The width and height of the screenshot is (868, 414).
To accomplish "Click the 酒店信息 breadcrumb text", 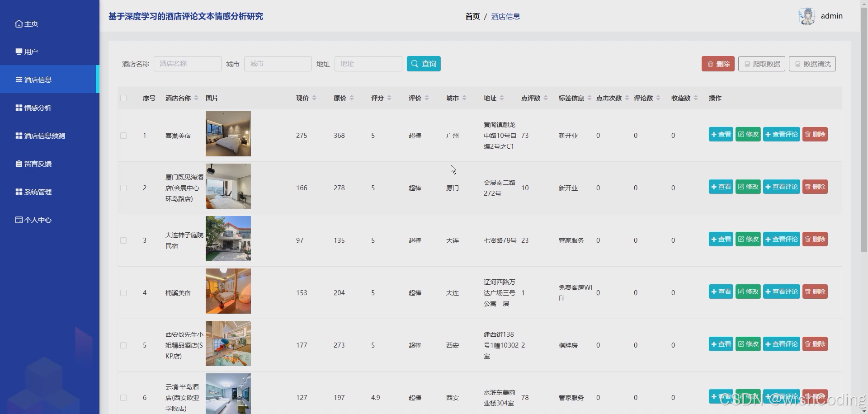I will pos(505,16).
